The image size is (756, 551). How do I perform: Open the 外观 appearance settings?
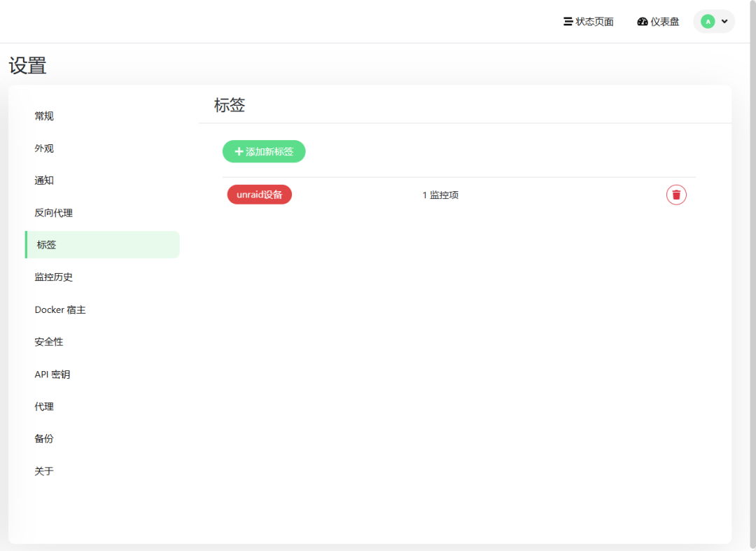click(x=44, y=148)
